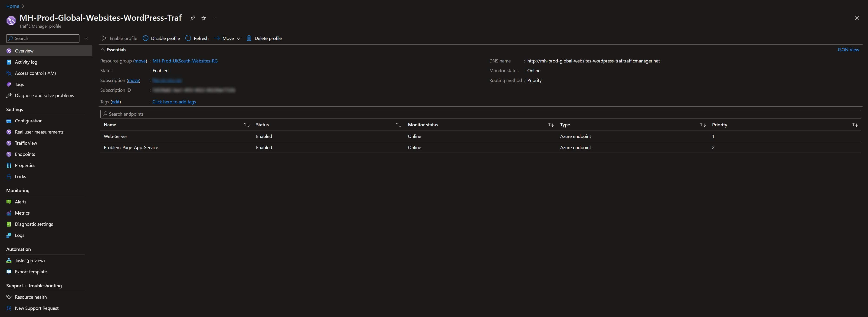The width and height of the screenshot is (868, 317).
Task: Collapse the Essentials section
Action: tap(103, 49)
